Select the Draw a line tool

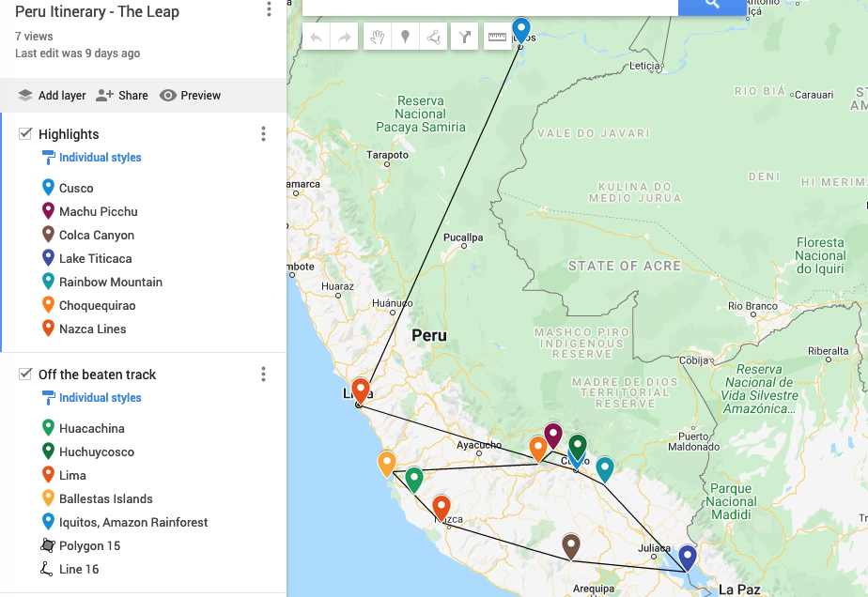tap(433, 38)
